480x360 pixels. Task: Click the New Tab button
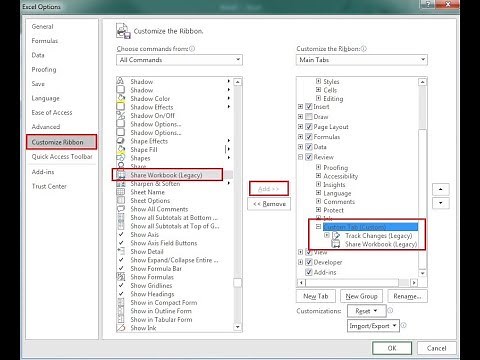pyautogui.click(x=315, y=296)
